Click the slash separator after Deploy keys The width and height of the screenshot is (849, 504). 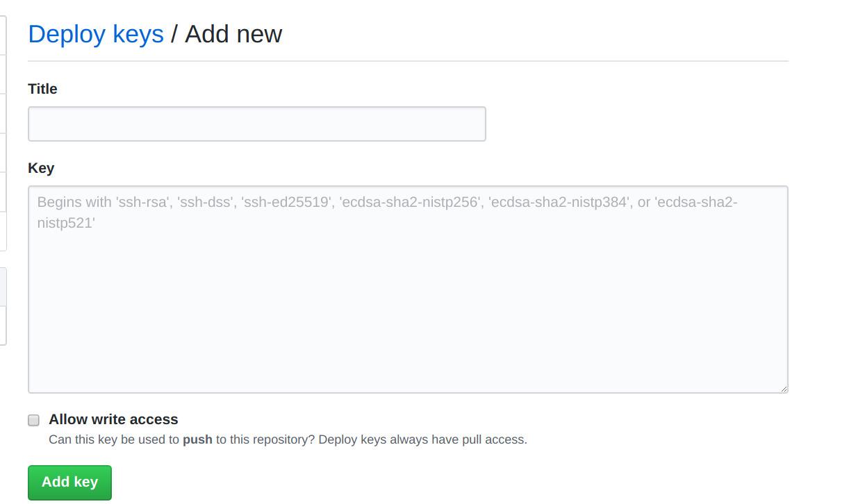[174, 34]
